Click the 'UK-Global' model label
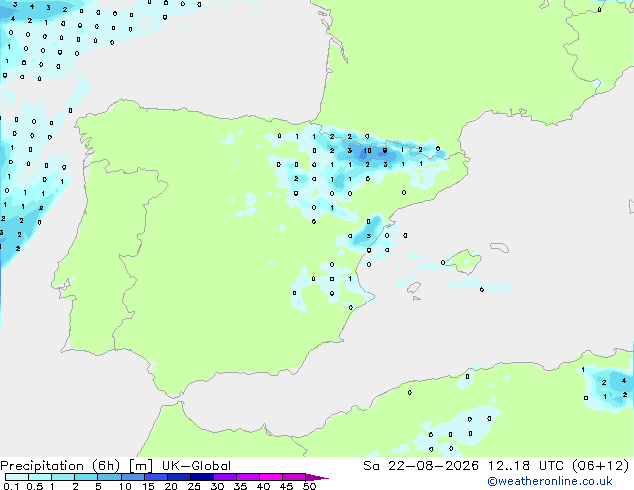Image resolution: width=634 pixels, height=490 pixels. pos(197,466)
